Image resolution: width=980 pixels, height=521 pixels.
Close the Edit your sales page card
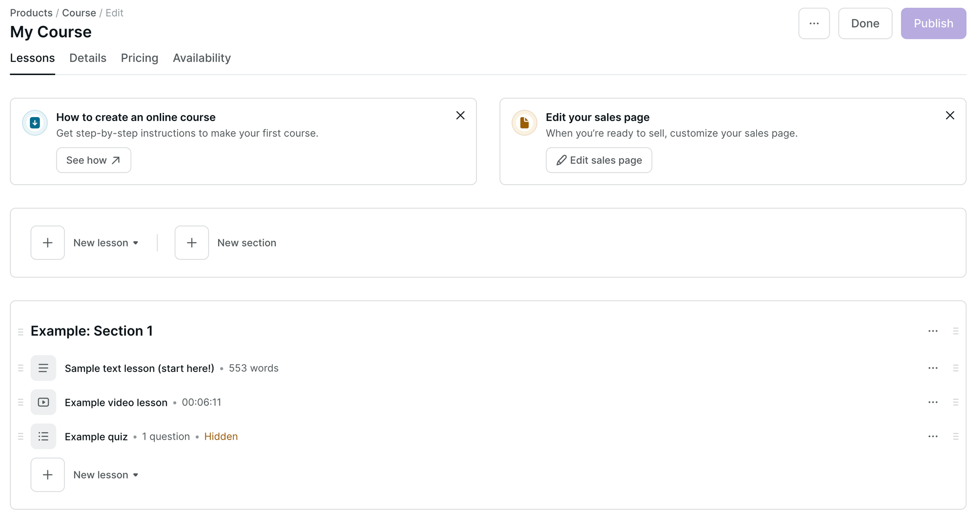pyautogui.click(x=950, y=116)
